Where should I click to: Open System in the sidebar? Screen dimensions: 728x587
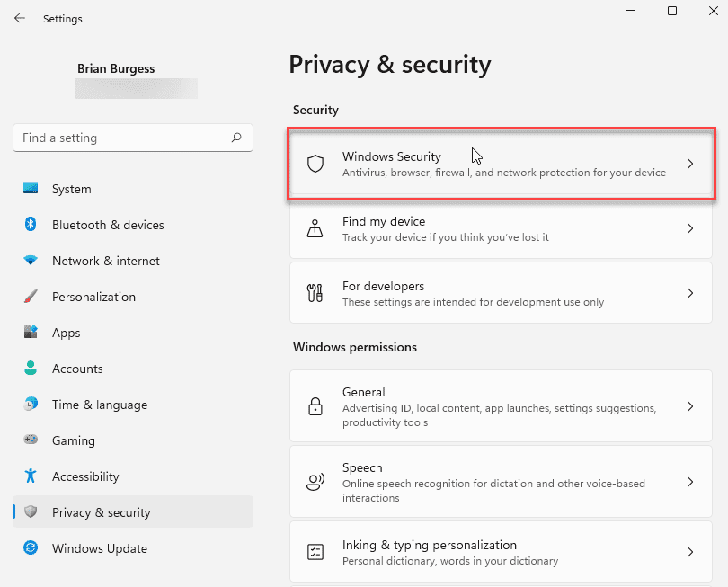[x=71, y=189]
